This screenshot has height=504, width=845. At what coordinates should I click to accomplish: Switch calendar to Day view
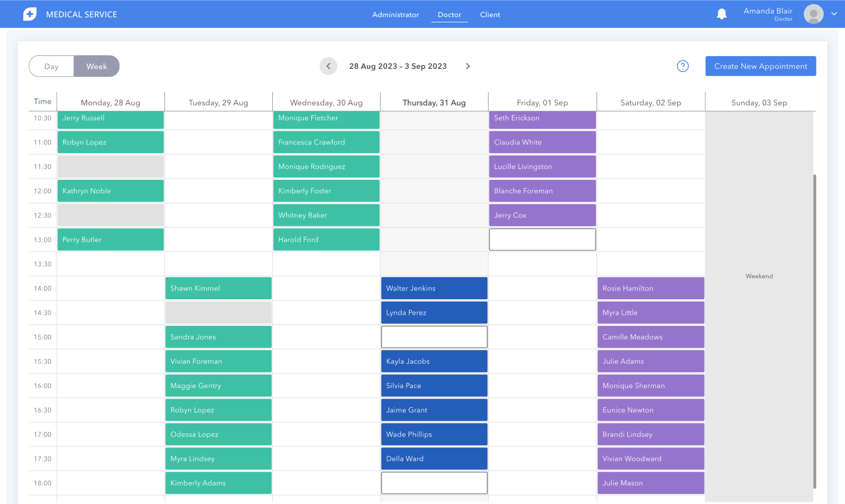[x=51, y=67]
